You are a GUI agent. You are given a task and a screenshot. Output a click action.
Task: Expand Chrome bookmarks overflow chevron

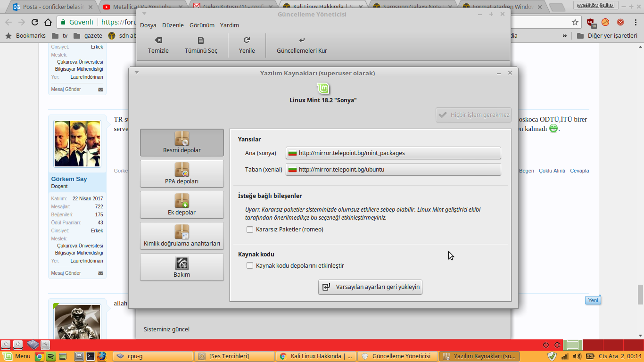click(565, 35)
